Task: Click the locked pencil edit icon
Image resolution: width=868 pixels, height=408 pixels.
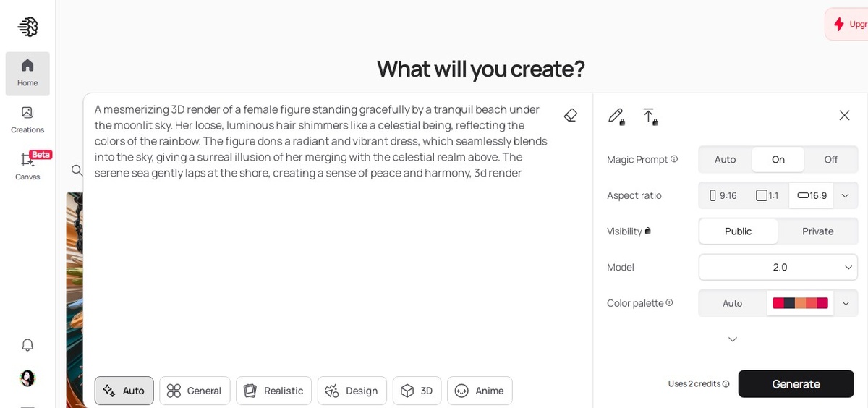Action: pos(616,116)
